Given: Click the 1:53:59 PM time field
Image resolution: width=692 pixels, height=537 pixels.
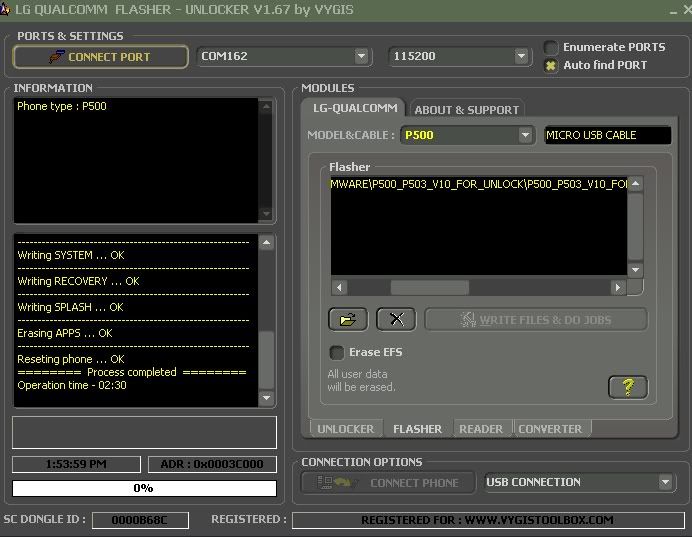Looking at the screenshot, I should (76, 464).
